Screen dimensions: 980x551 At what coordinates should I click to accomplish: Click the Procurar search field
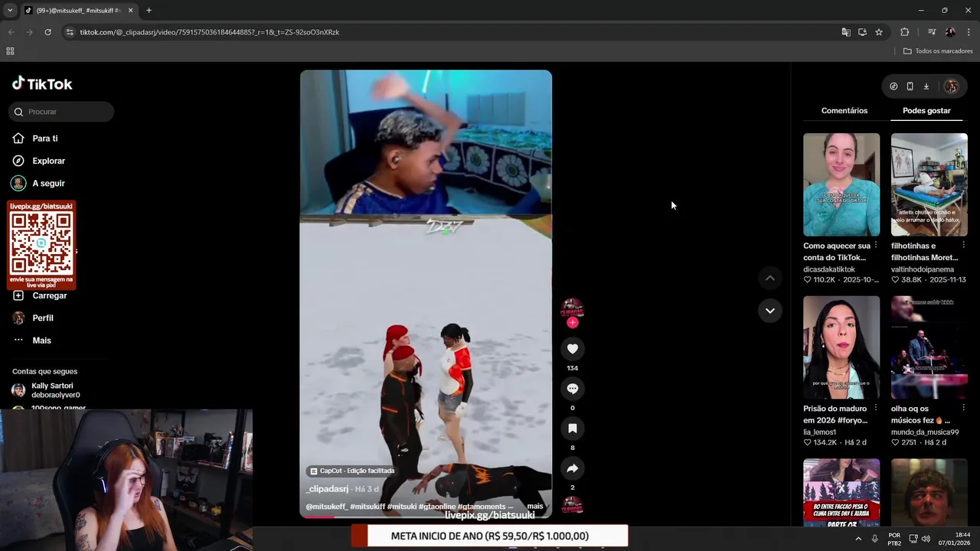point(61,112)
